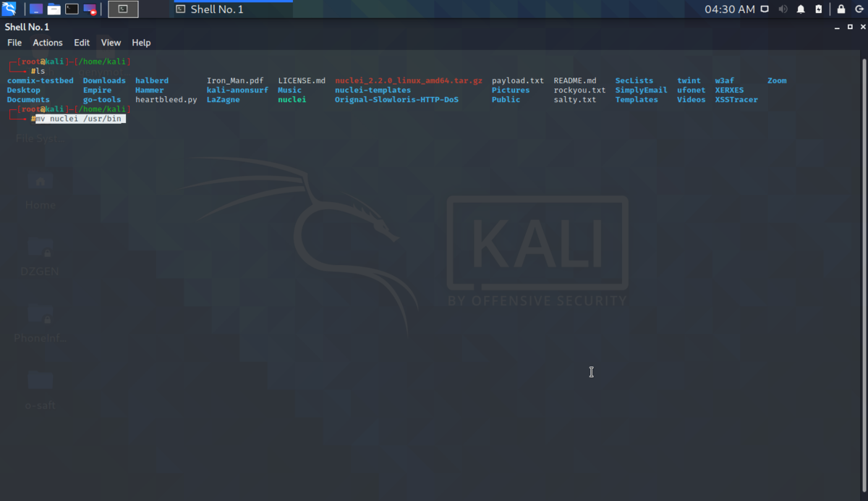Click 'Desktop' directory in ls output
This screenshot has height=501, width=868.
point(24,90)
